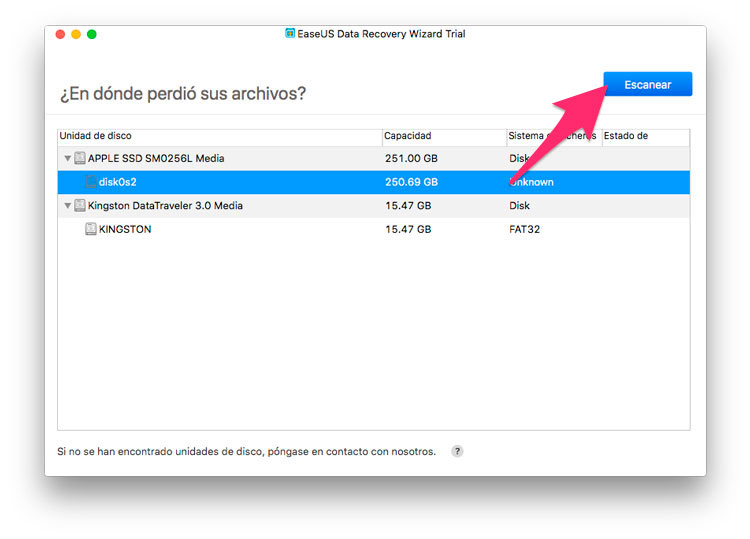Click the 251.00 GB capacity cell
The image size is (750, 539).
tap(411, 158)
